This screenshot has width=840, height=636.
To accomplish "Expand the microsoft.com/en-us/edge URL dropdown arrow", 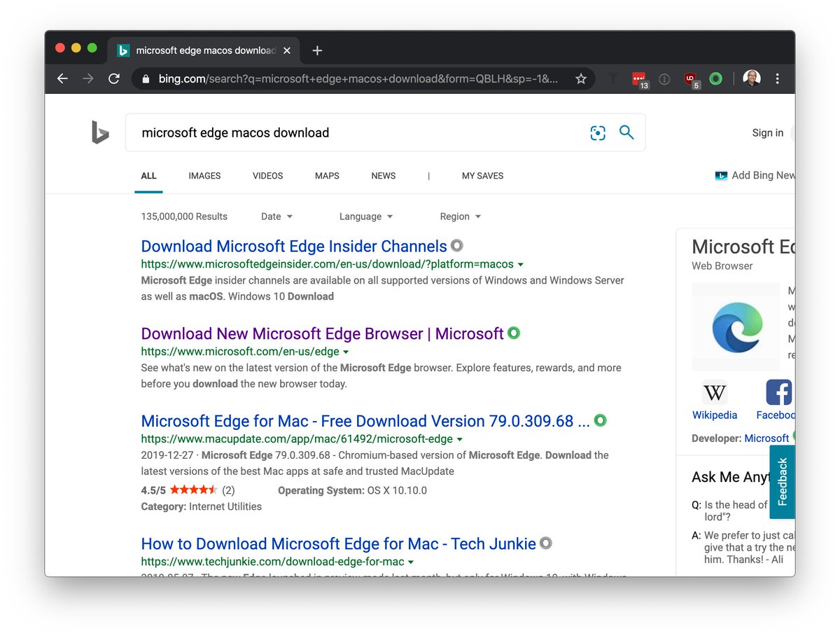I will [346, 352].
